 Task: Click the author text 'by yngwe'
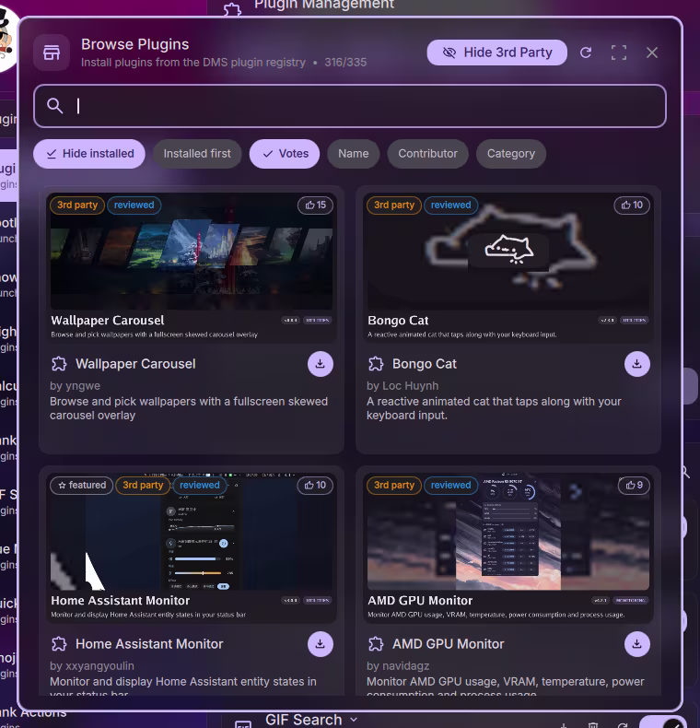coord(75,386)
